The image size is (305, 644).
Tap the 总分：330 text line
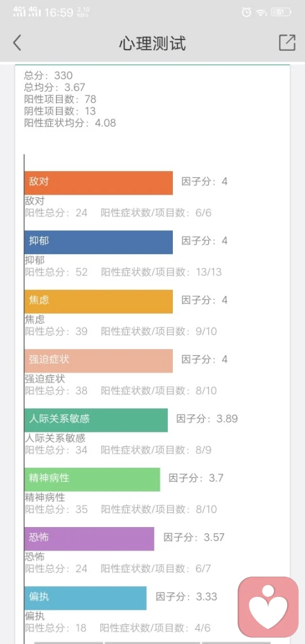tap(48, 76)
